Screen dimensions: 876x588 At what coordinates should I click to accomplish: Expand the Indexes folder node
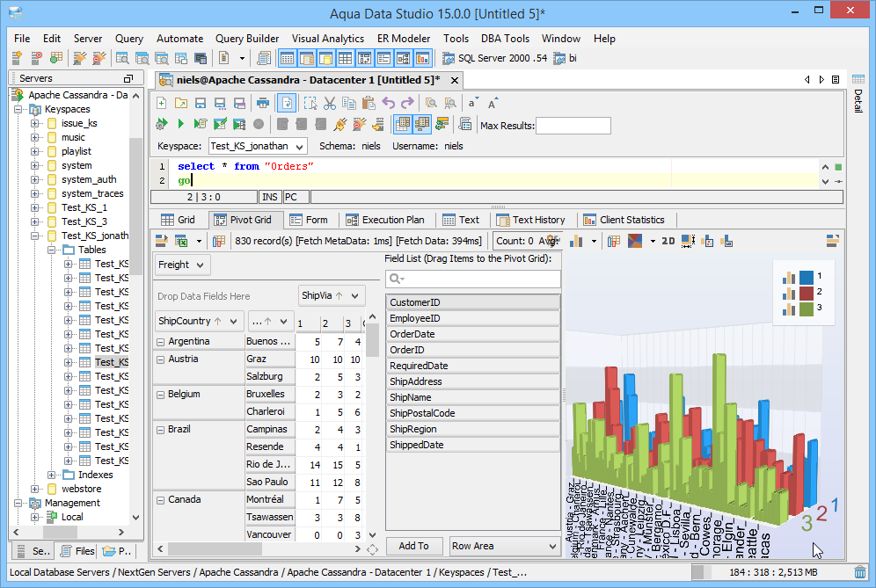(x=51, y=475)
